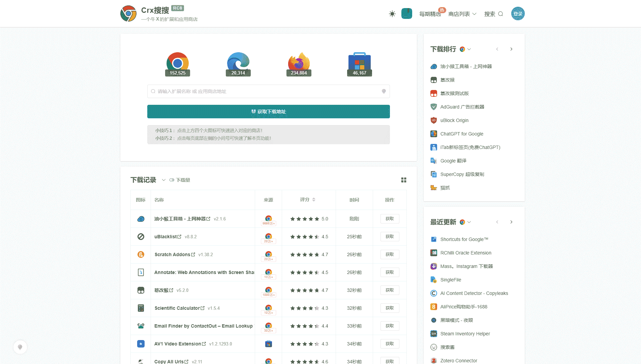The height and width of the screenshot is (364, 641).
Task: Click the teal color theme swatch in header
Action: coord(407,13)
